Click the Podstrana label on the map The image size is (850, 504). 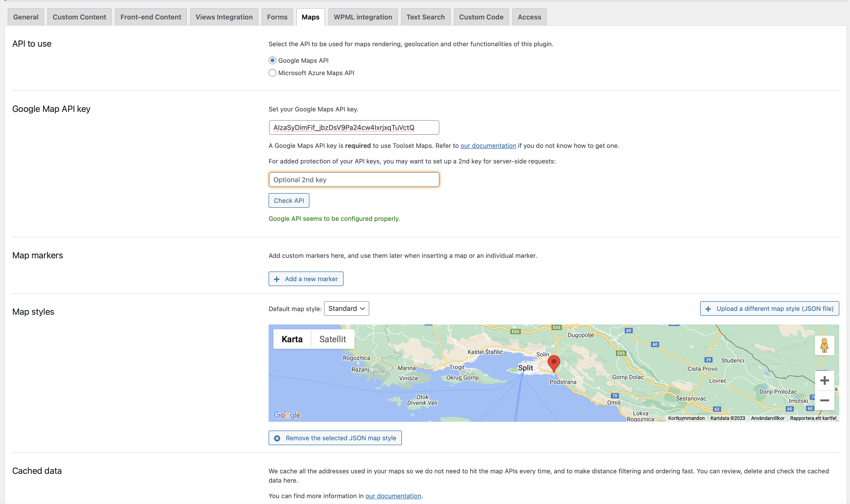pyautogui.click(x=563, y=382)
